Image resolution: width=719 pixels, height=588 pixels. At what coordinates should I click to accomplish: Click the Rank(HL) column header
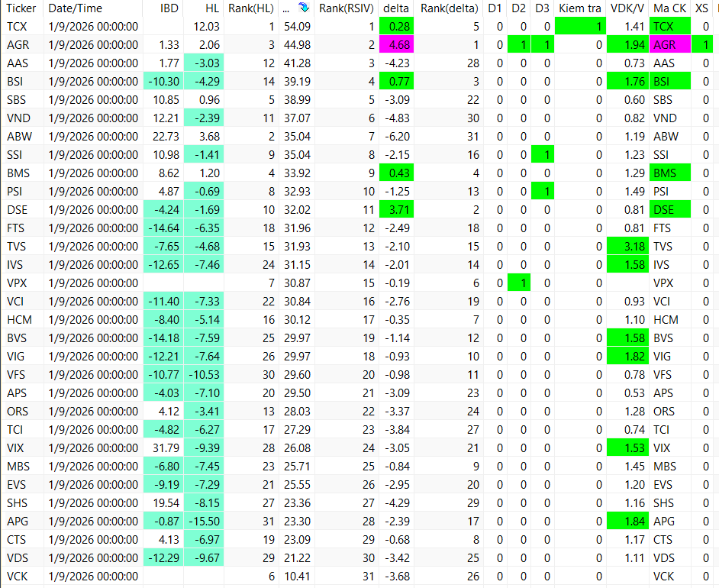point(251,8)
